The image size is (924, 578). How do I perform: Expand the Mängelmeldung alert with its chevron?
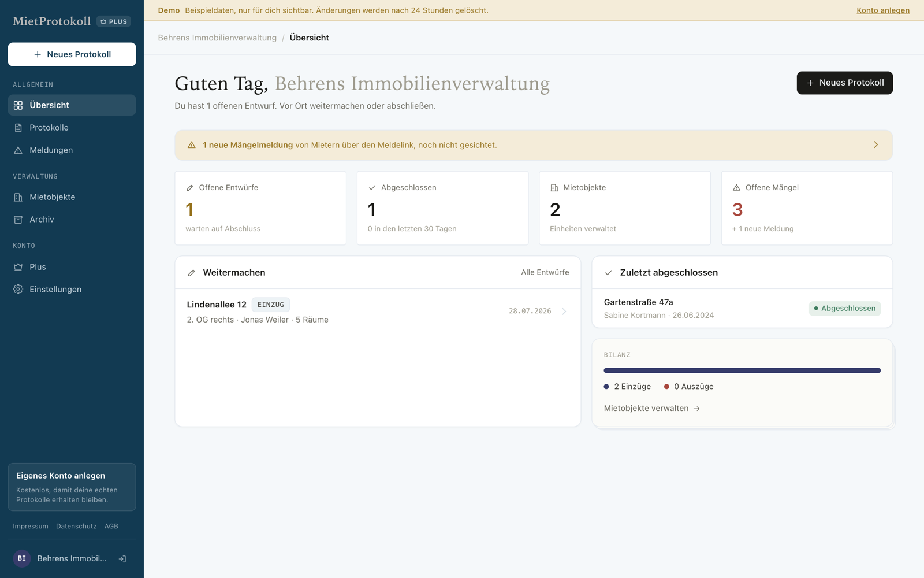click(x=875, y=145)
